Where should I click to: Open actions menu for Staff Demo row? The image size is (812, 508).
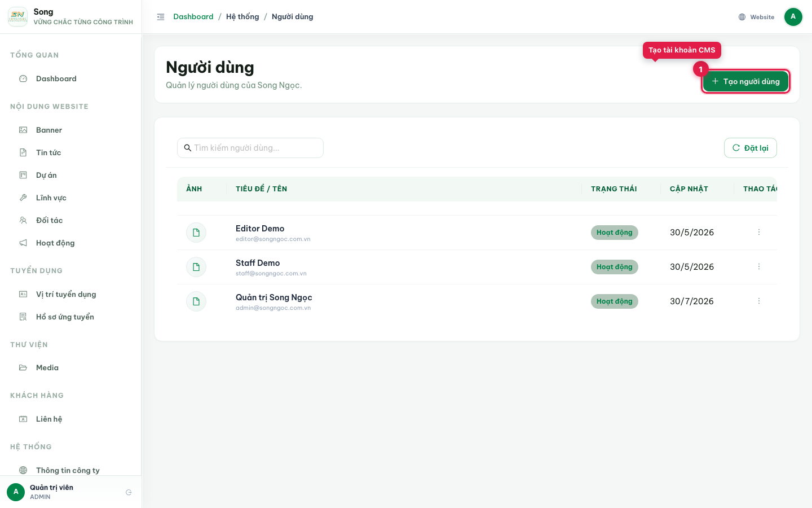click(x=759, y=266)
